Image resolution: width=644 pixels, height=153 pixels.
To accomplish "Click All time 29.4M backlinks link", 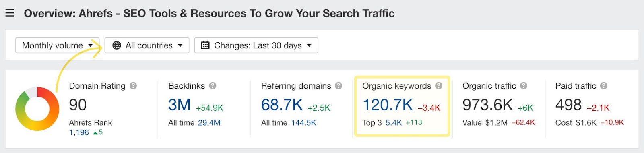I will pyautogui.click(x=209, y=123).
